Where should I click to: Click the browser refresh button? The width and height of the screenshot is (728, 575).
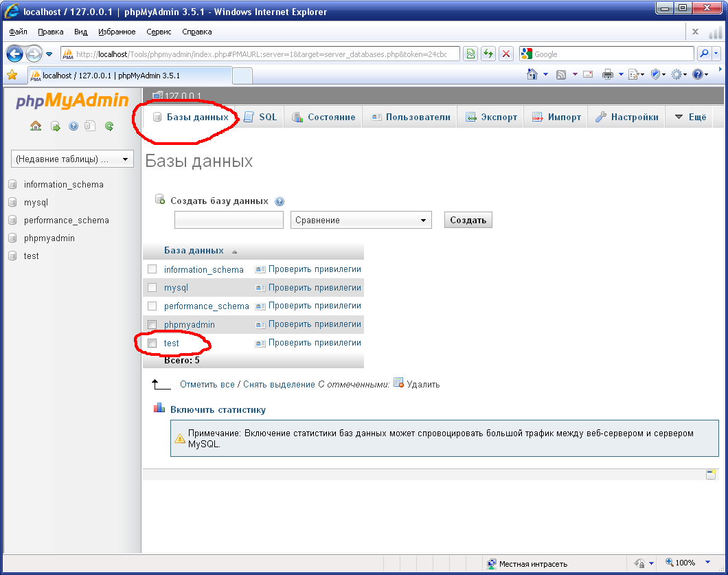coord(488,54)
